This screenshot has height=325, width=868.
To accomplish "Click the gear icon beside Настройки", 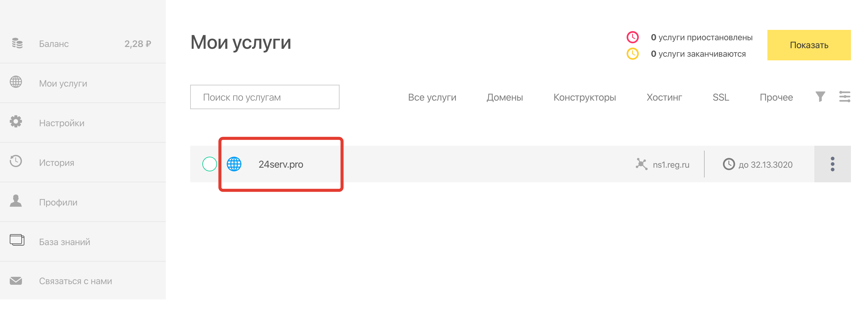I will tap(16, 122).
